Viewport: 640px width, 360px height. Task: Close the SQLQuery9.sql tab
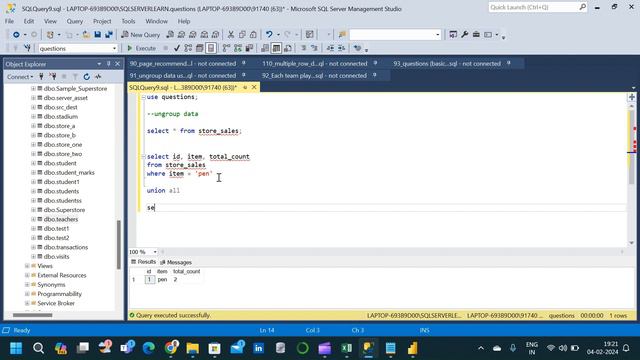click(x=254, y=87)
